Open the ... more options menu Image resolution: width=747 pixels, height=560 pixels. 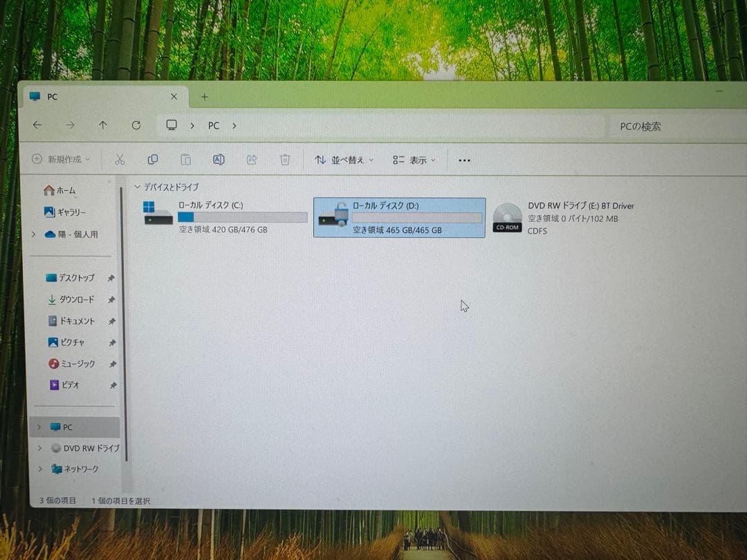464,160
